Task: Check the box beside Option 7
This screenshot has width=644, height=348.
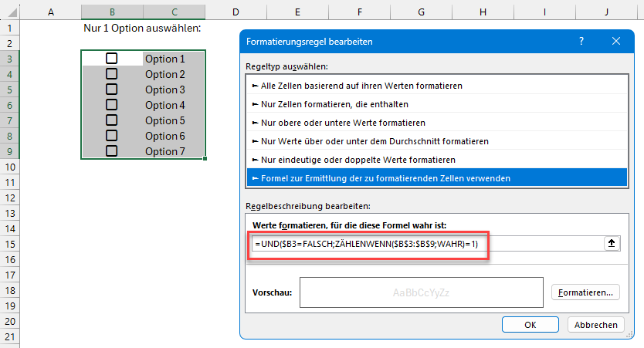Action: [x=111, y=151]
